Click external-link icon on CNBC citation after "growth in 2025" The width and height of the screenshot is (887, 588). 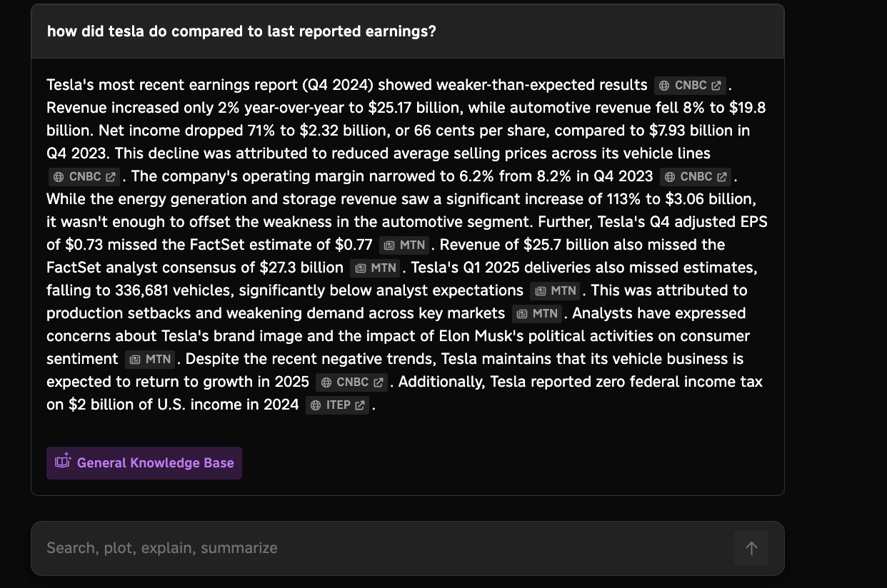[378, 382]
